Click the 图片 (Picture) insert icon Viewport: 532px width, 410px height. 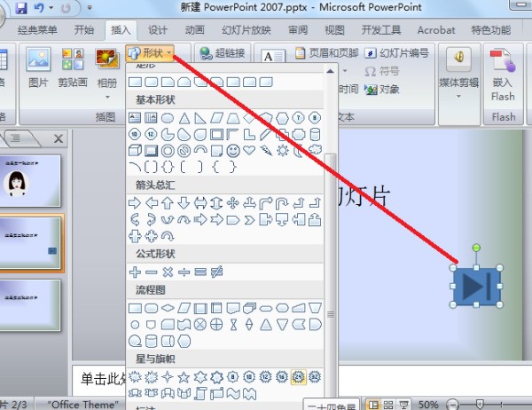click(38, 68)
